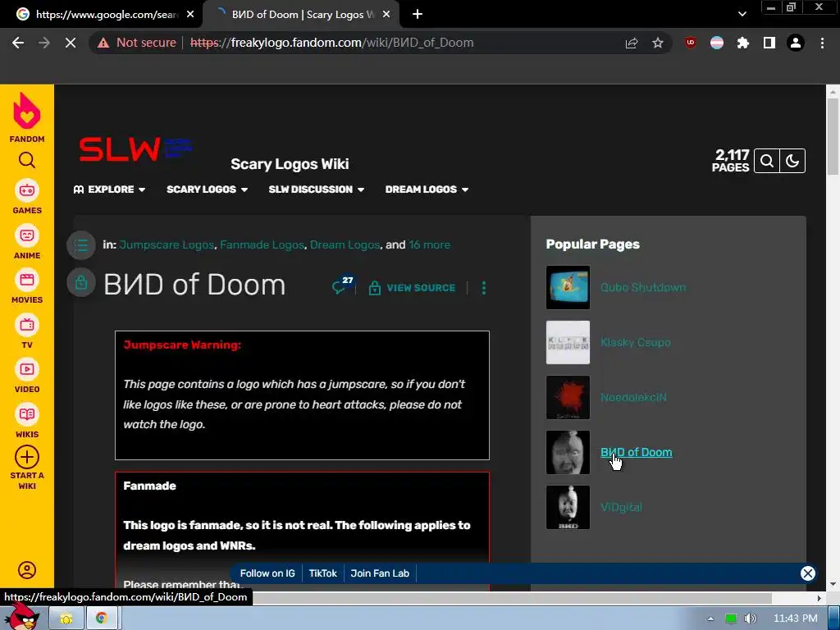Open the ViDgital popular page link
Screen dimensions: 840x630
622,507
